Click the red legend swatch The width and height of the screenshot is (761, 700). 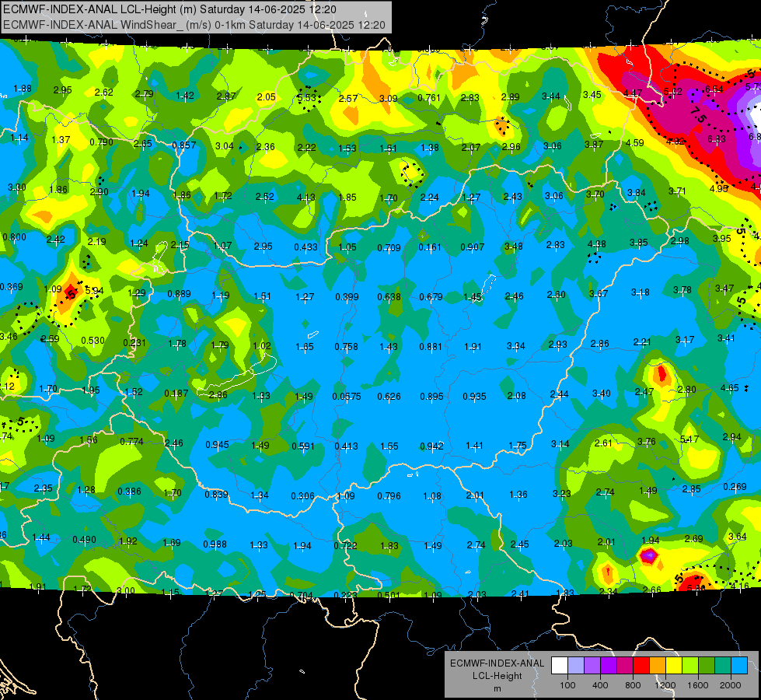tap(641, 666)
